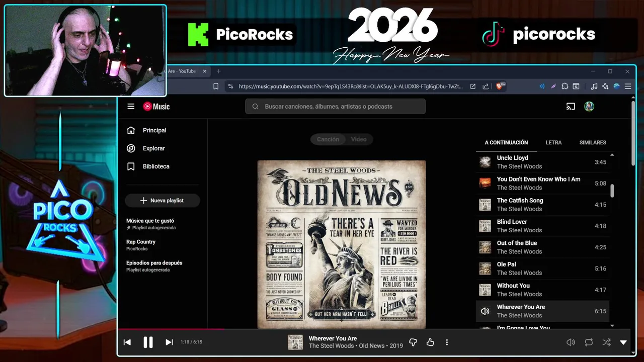The height and width of the screenshot is (362, 644).
Task: Play Blind Lover from the queue
Action: [x=542, y=226]
